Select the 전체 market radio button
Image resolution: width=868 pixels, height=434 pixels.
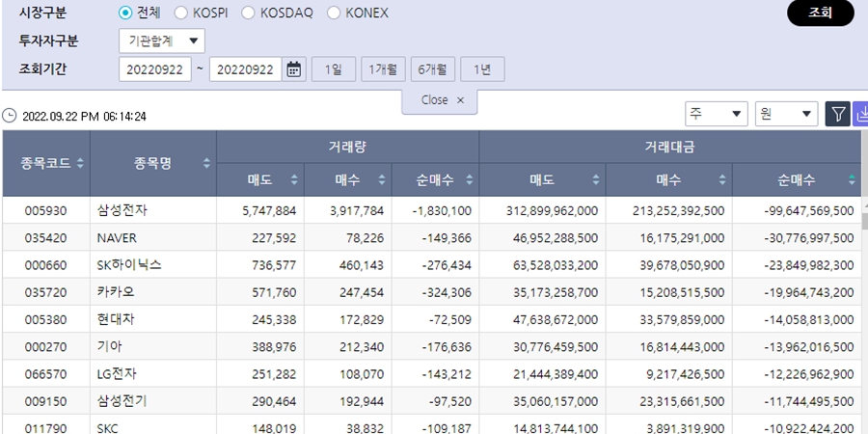(125, 14)
